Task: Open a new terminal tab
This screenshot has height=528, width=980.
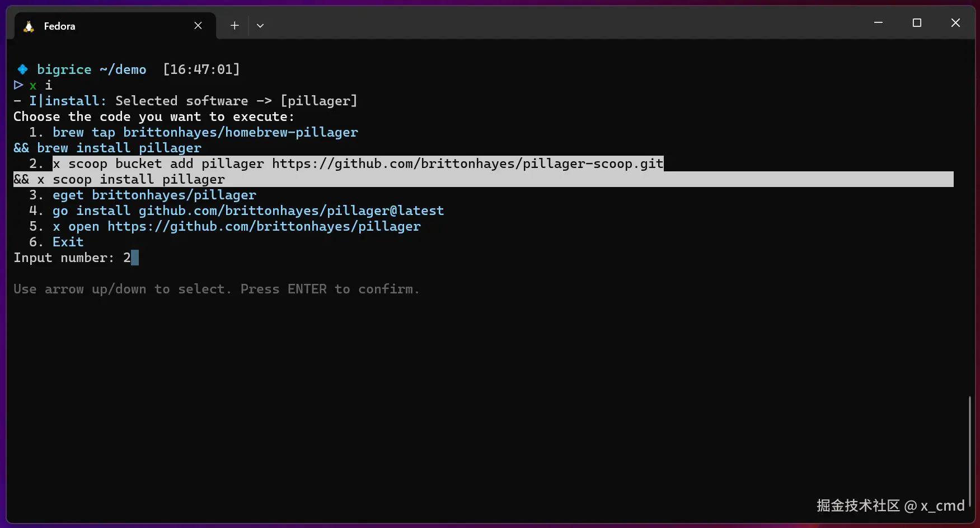Action: [235, 26]
